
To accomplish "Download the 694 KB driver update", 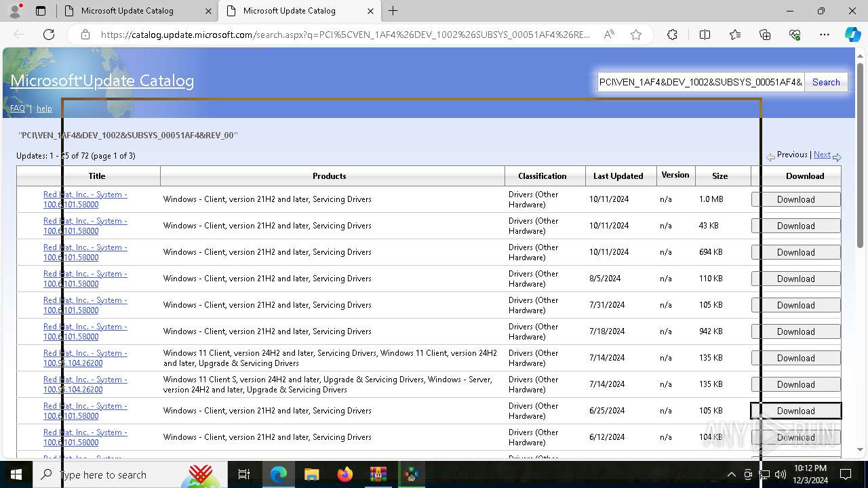I will (x=796, y=252).
